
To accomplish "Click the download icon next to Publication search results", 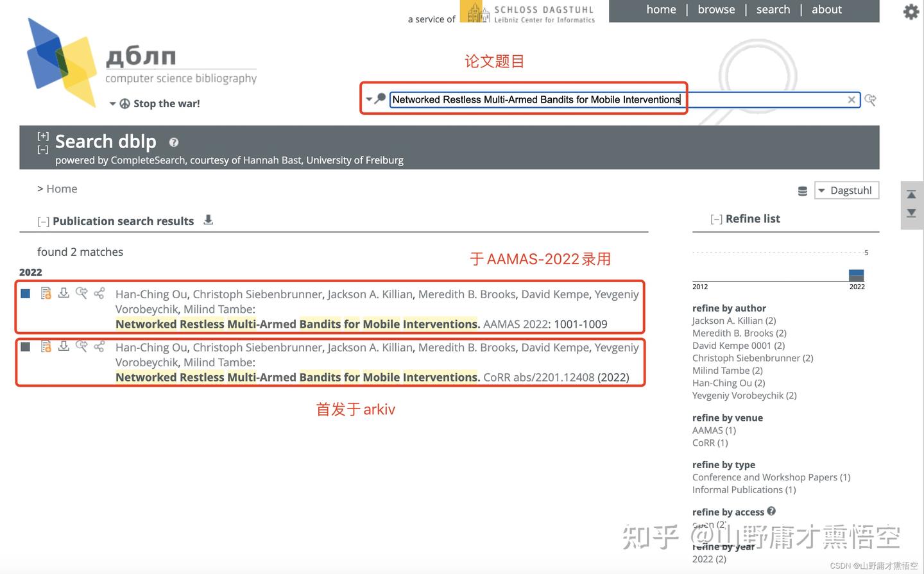I will [208, 220].
